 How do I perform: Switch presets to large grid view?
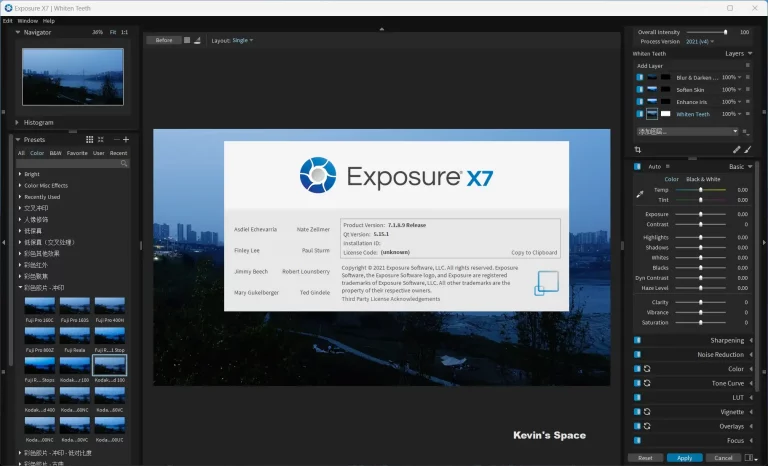click(x=90, y=140)
